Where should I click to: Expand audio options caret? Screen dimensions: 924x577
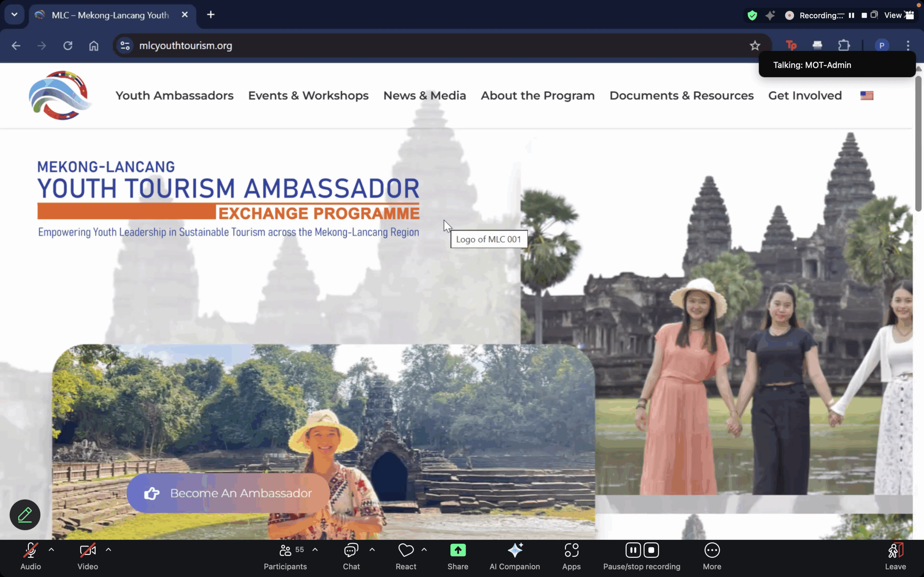52,550
